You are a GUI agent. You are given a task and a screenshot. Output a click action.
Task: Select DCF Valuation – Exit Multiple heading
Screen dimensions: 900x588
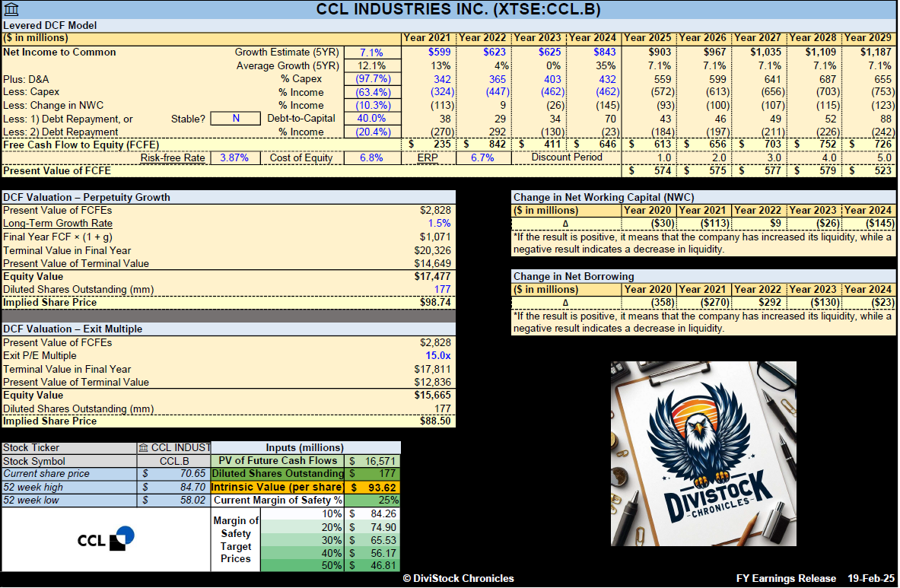[72, 329]
